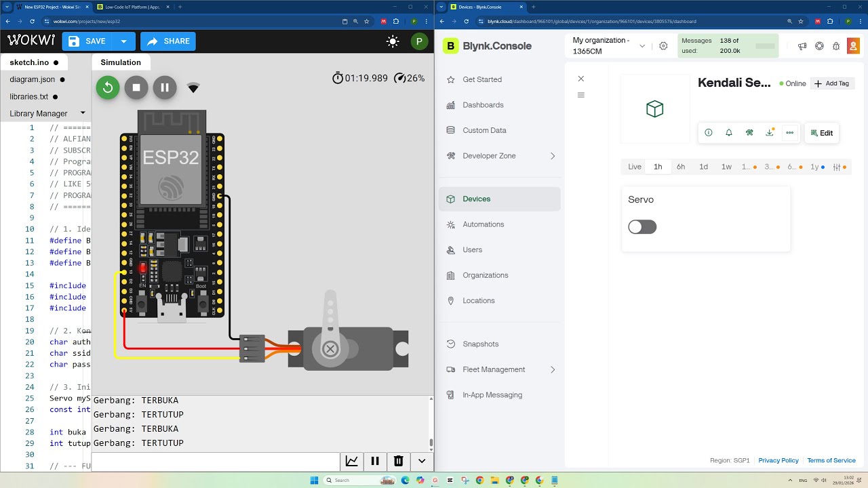868x488 pixels.
Task: Open the device more actions ellipsis
Action: point(790,133)
